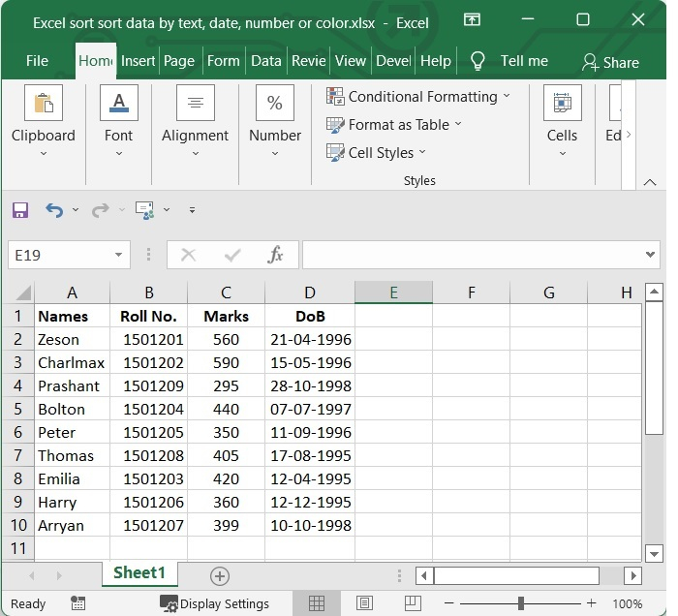Open the Data ribbon tab

[x=265, y=61]
